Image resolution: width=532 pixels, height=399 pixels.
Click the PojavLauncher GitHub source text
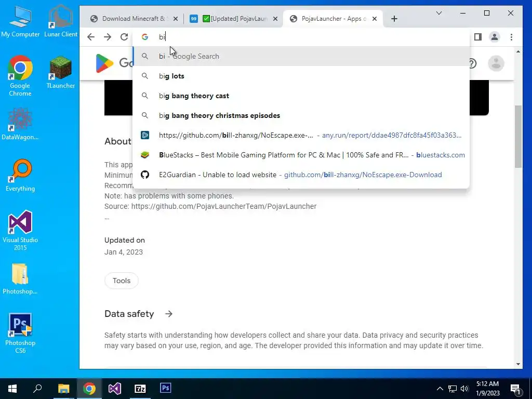click(x=210, y=206)
